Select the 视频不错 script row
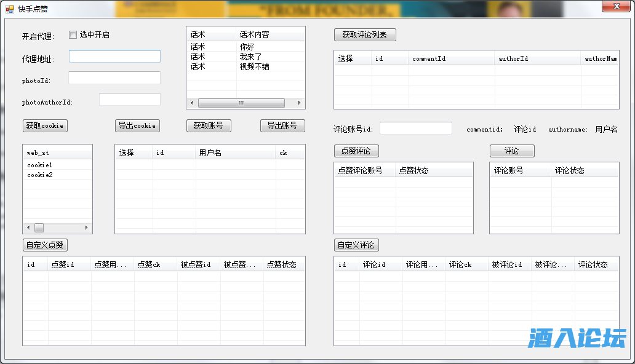The image size is (635, 364). (254, 66)
